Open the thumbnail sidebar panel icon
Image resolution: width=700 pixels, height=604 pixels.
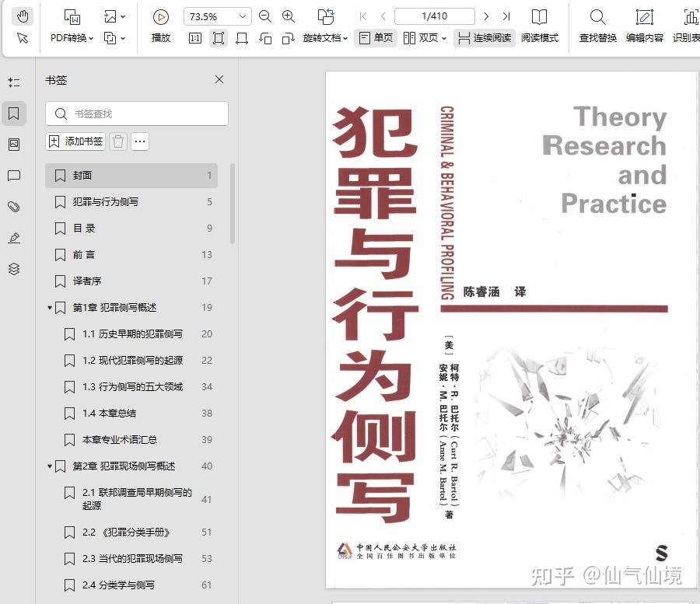[x=14, y=145]
